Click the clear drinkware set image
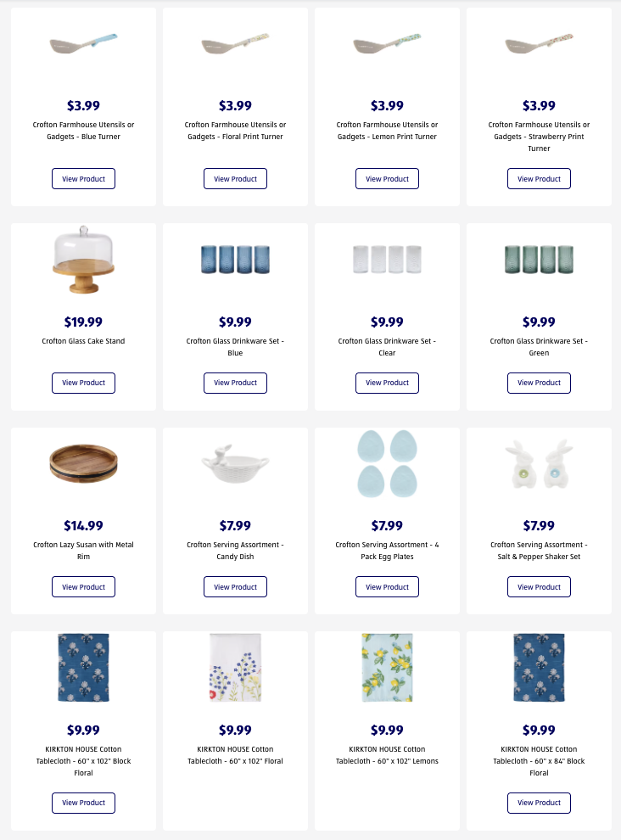The image size is (621, 840). (387, 259)
